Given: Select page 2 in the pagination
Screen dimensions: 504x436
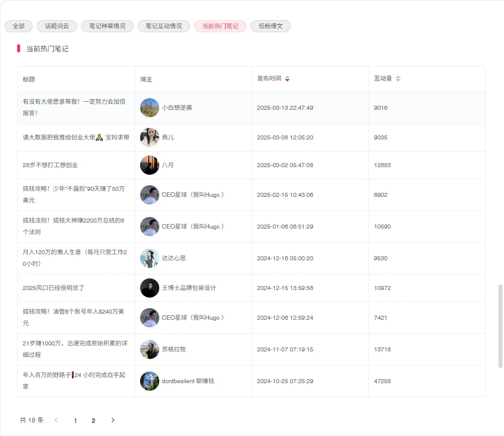Looking at the screenshot, I should tap(93, 420).
